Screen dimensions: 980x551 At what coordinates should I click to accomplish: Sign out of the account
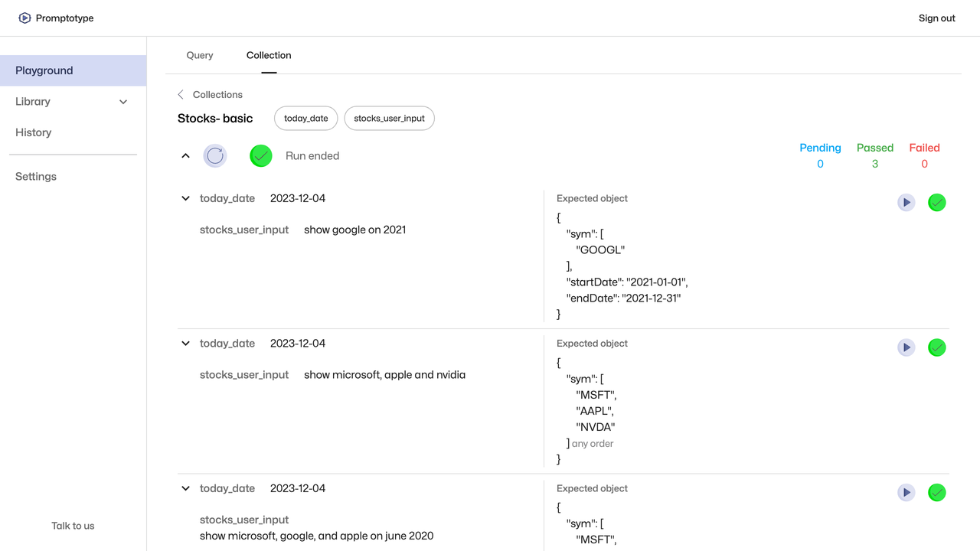(937, 18)
